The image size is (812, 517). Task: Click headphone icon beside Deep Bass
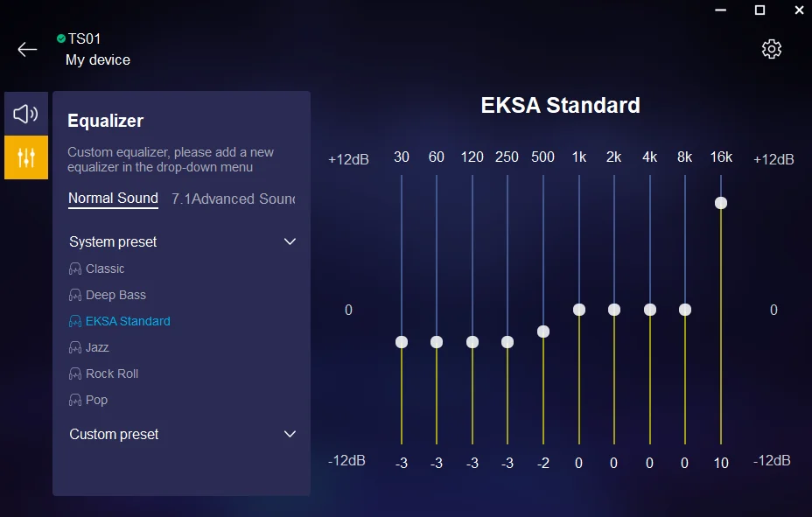(75, 295)
